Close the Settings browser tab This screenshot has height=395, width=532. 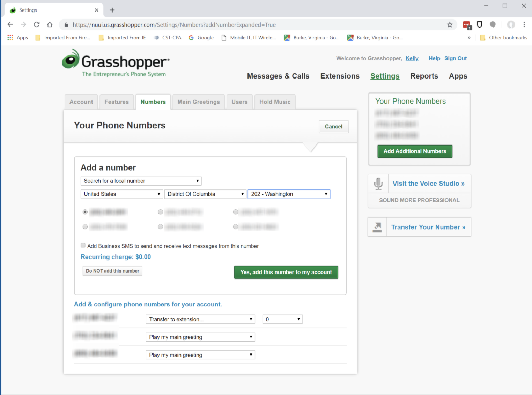pos(97,10)
